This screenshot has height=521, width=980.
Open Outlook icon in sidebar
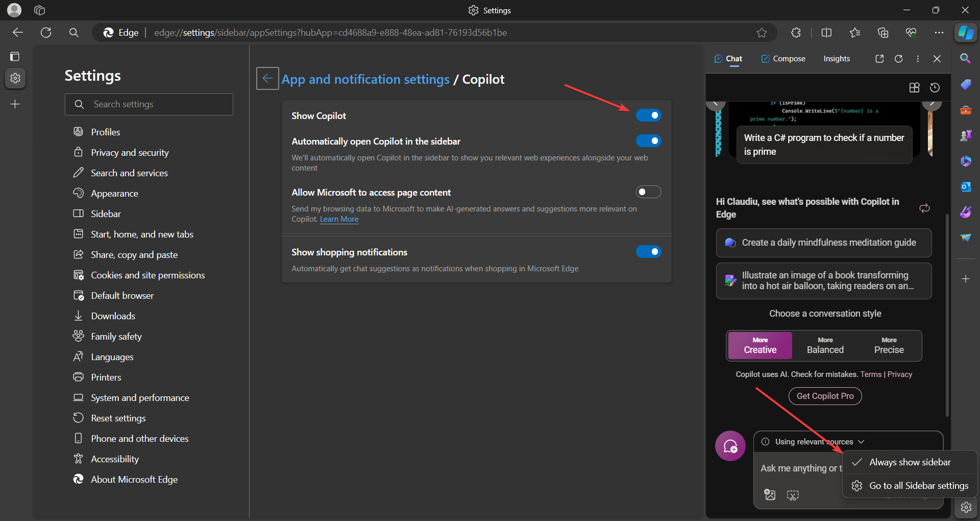(x=965, y=186)
